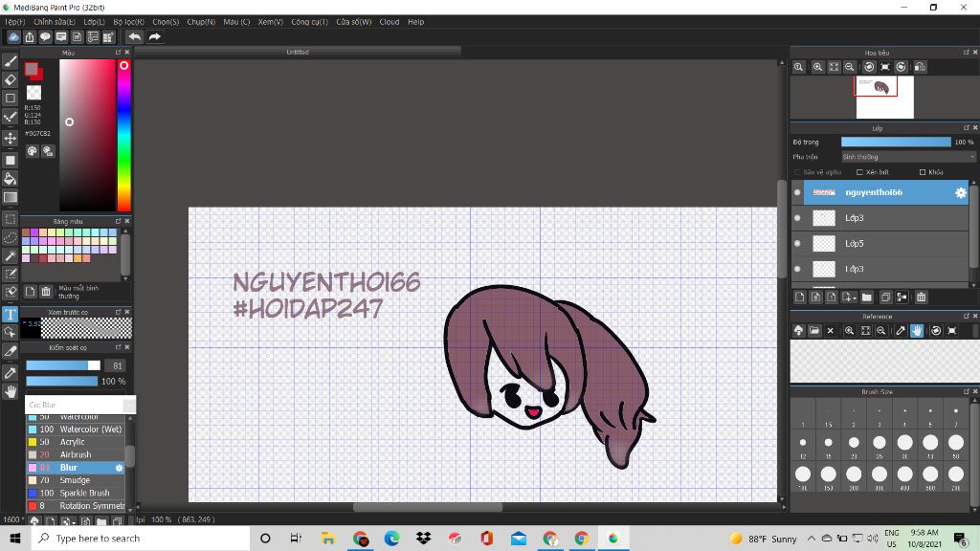
Task: Open the Tệp(F) menu
Action: [x=15, y=22]
